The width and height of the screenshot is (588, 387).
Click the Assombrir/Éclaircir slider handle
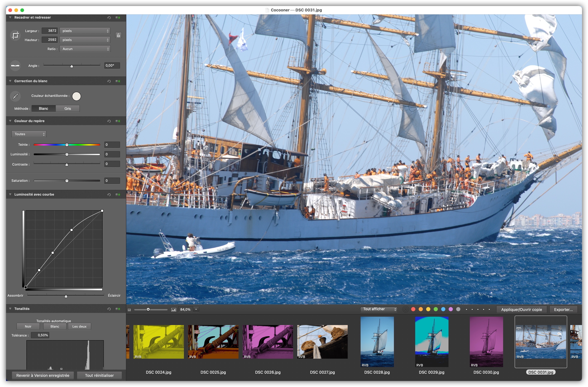pos(66,296)
